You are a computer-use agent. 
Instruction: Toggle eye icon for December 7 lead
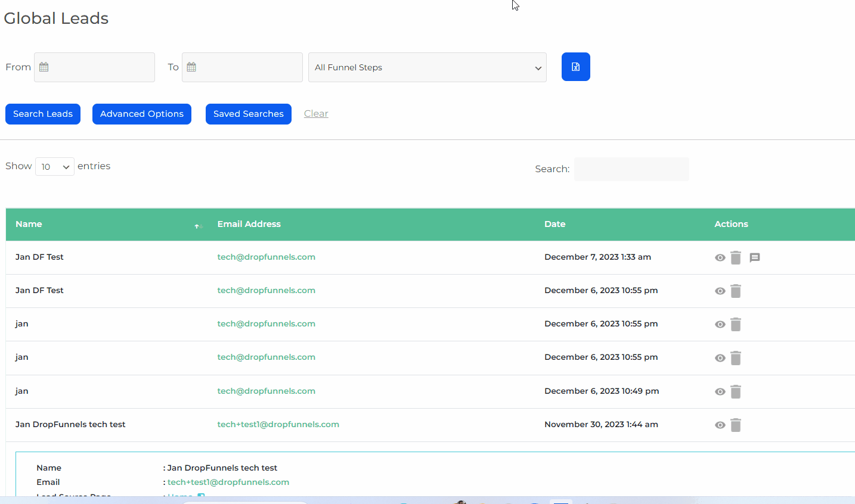tap(720, 257)
